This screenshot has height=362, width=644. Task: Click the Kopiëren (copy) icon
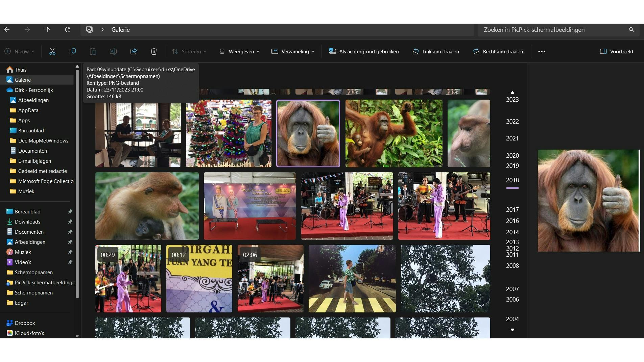click(x=72, y=51)
